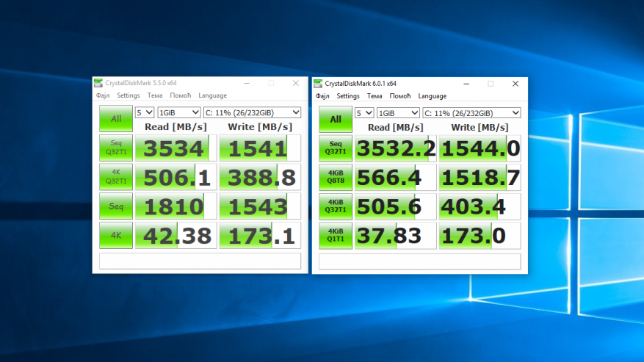
Task: Click the CrystalDiskMark 6.0.1 x64 title text
Action: click(x=361, y=84)
